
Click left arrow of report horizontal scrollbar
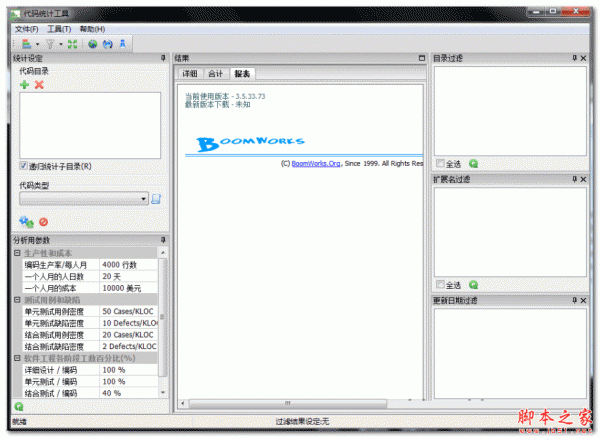point(183,403)
